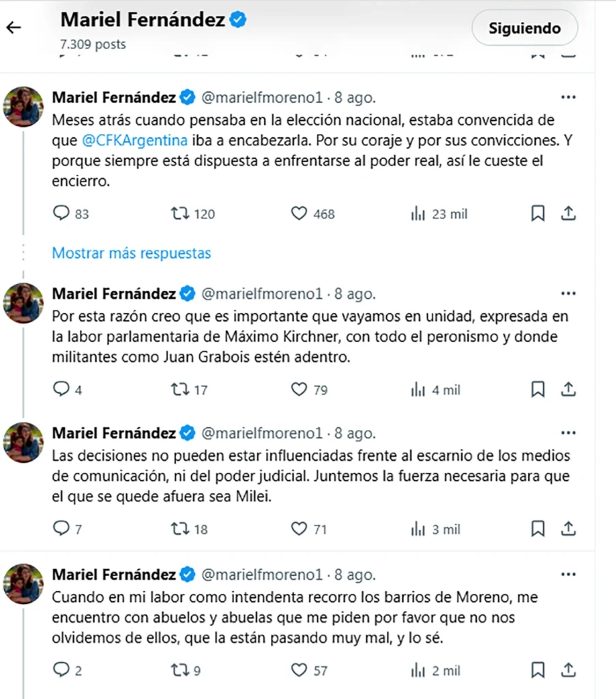Open more options on the Moreno barrios post
616x699 pixels.
coord(568,575)
